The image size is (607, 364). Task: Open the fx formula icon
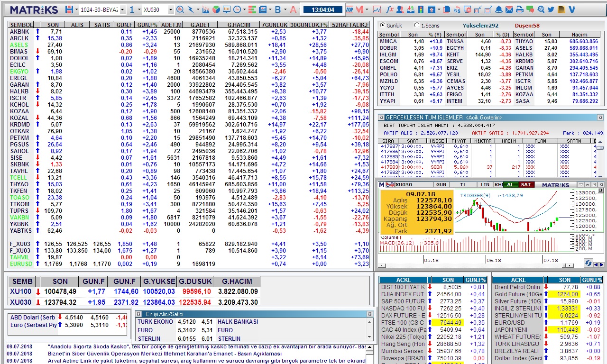(389, 9)
